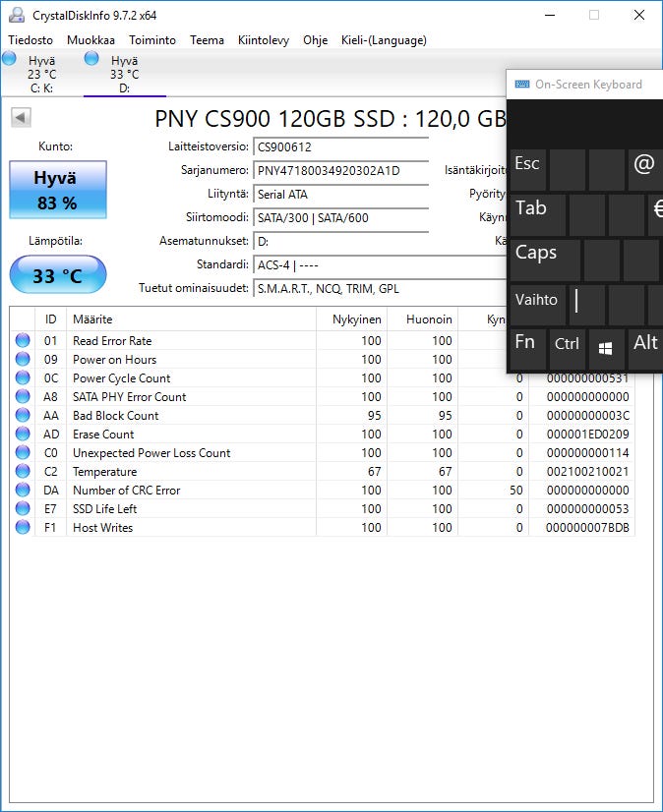Screen dimensions: 663x812
Task: Click the Sarjanumero field with serial number
Action: 340,170
